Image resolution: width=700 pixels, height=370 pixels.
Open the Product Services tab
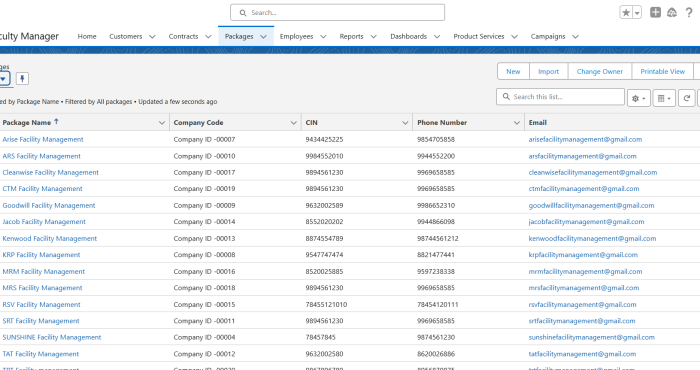(x=479, y=37)
